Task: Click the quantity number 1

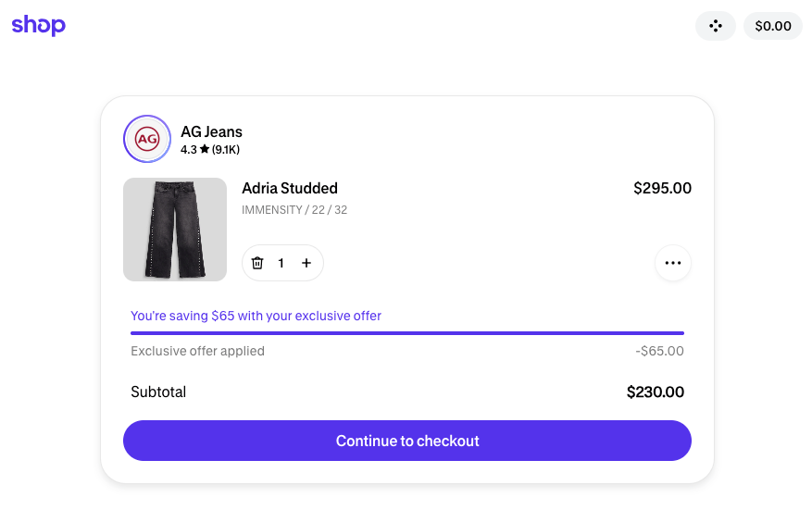Action: (281, 263)
